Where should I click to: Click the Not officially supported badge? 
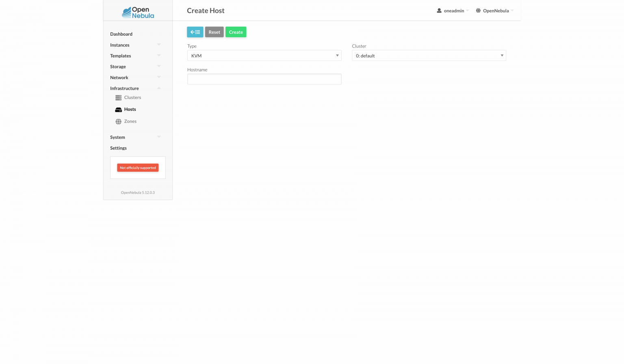click(x=137, y=168)
